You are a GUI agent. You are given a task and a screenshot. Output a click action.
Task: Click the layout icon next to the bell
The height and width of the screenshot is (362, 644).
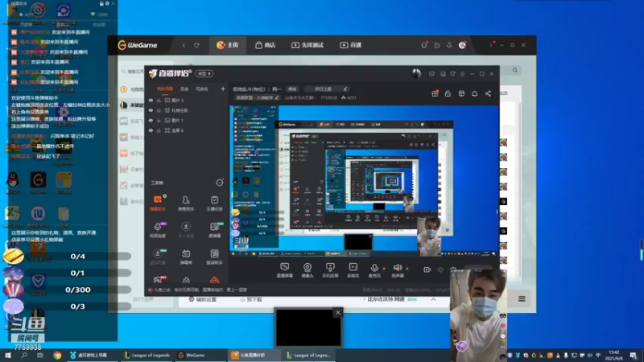pyautogui.click(x=461, y=93)
